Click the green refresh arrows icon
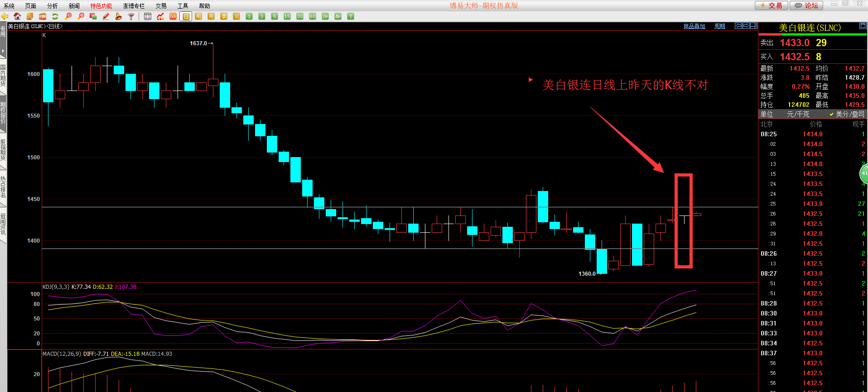 click(55, 16)
